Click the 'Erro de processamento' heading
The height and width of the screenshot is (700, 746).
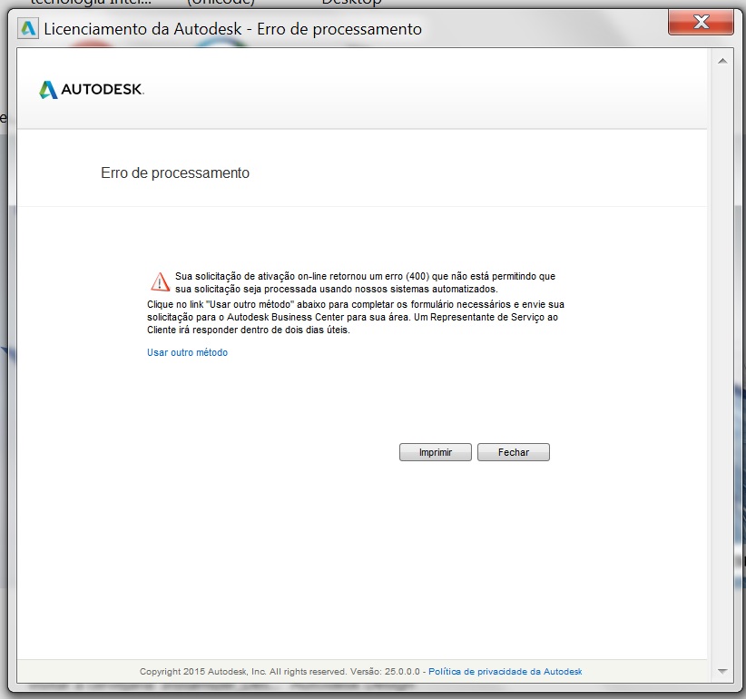(175, 173)
